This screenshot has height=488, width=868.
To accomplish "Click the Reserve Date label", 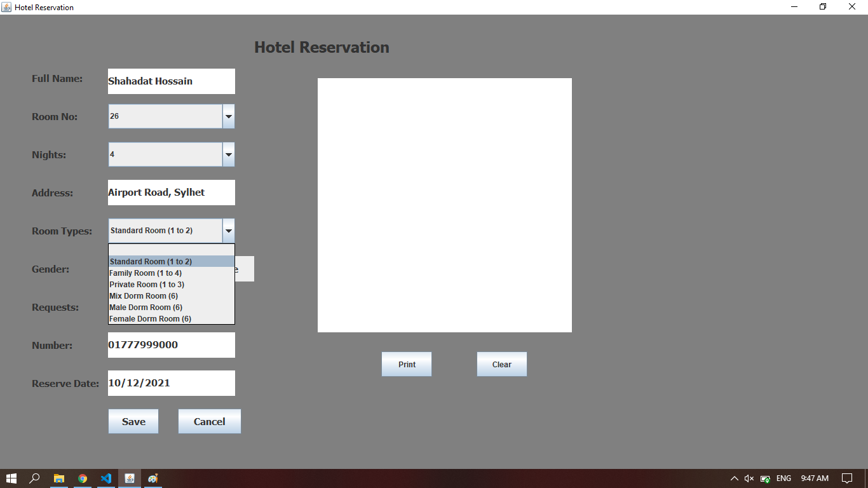I will click(x=65, y=384).
